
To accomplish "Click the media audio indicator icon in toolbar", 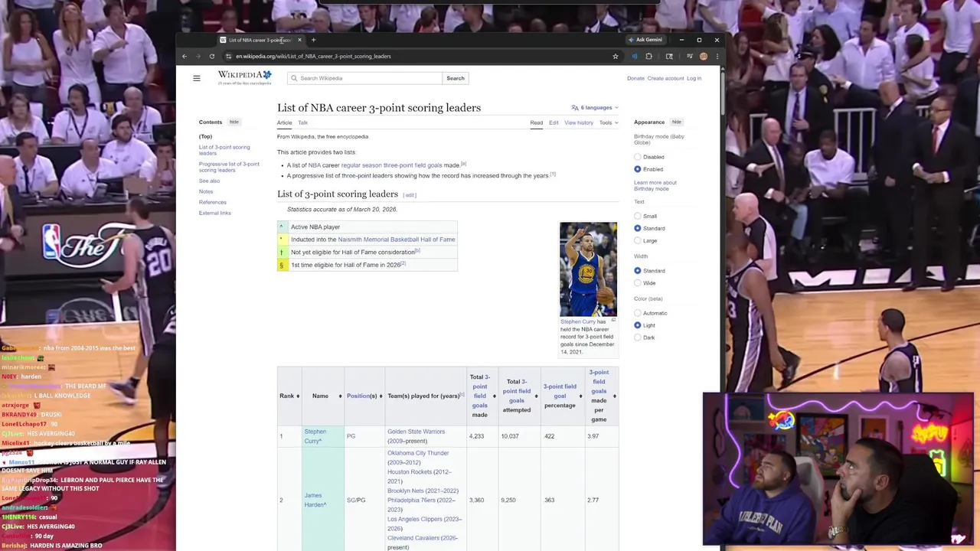I will point(634,56).
